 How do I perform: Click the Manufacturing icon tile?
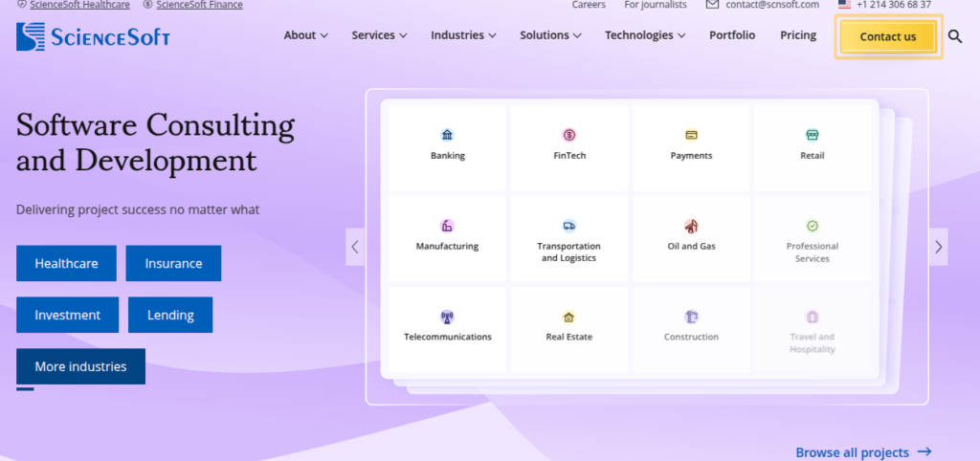point(447,226)
